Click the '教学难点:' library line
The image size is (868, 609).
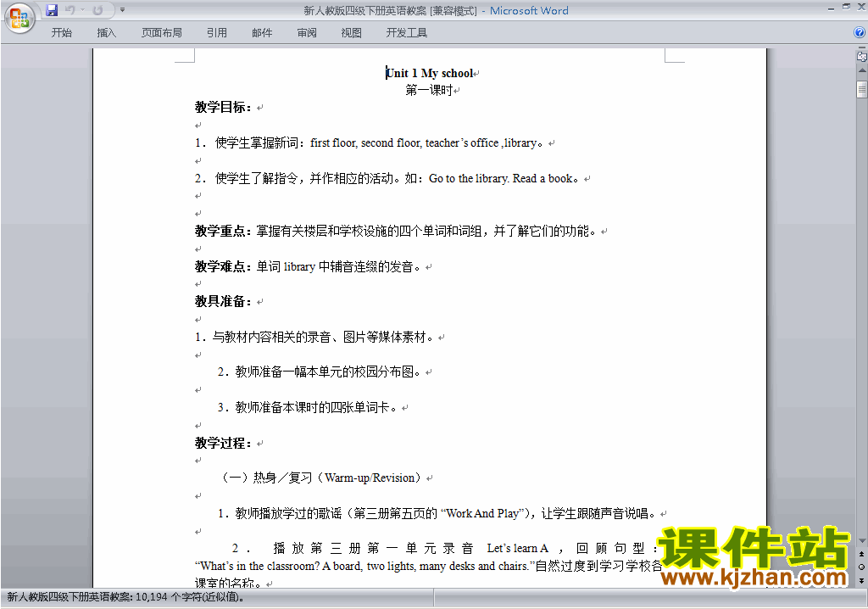tap(308, 266)
